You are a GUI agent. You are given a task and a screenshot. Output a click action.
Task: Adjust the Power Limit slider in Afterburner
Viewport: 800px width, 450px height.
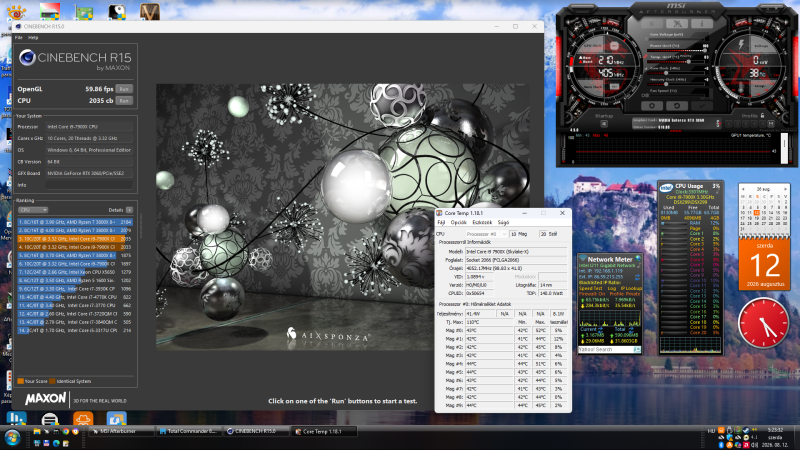point(676,51)
